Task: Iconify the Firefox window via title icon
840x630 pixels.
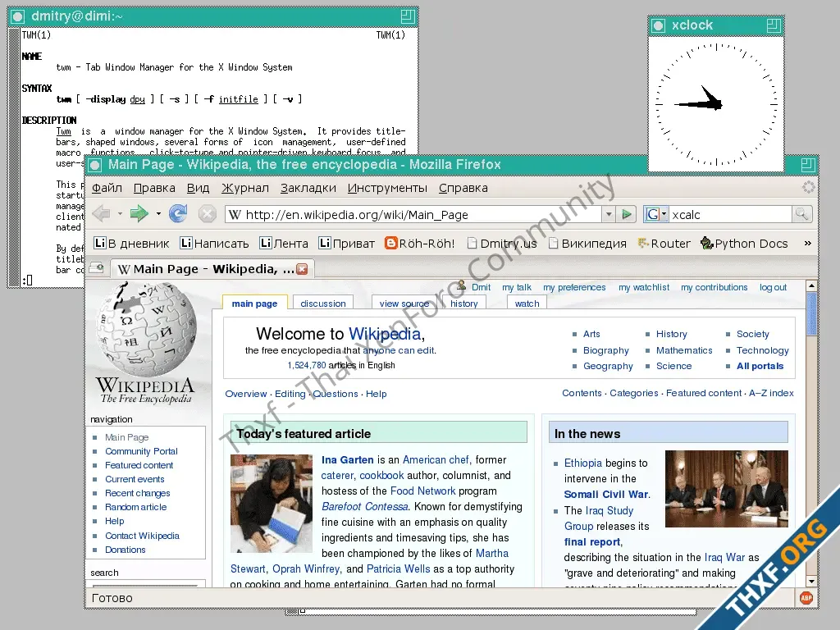Action: [x=95, y=165]
